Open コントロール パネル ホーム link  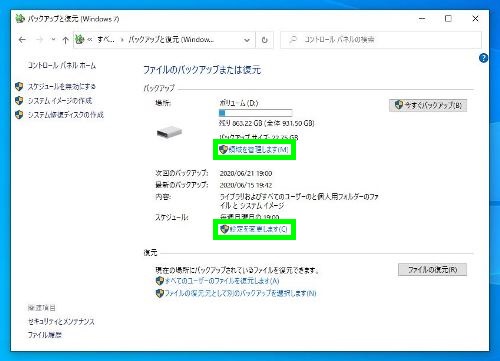pos(62,65)
